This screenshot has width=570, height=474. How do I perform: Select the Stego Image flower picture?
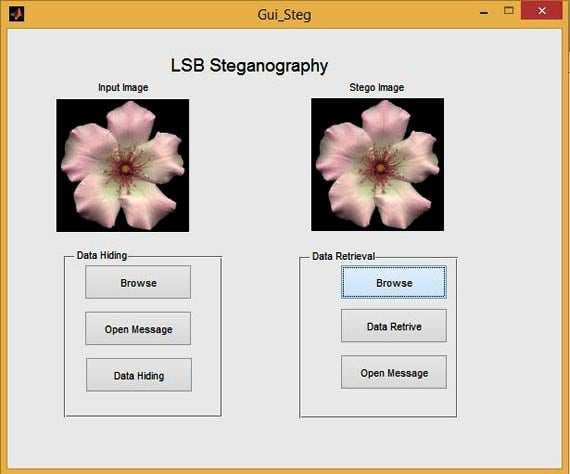coord(377,164)
